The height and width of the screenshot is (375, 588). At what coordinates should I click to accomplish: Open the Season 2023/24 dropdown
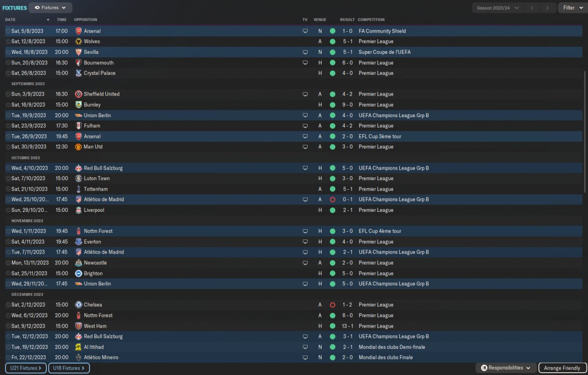pos(498,8)
